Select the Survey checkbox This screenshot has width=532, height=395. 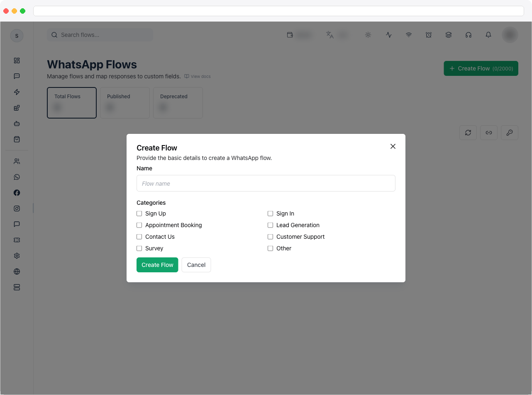(139, 248)
